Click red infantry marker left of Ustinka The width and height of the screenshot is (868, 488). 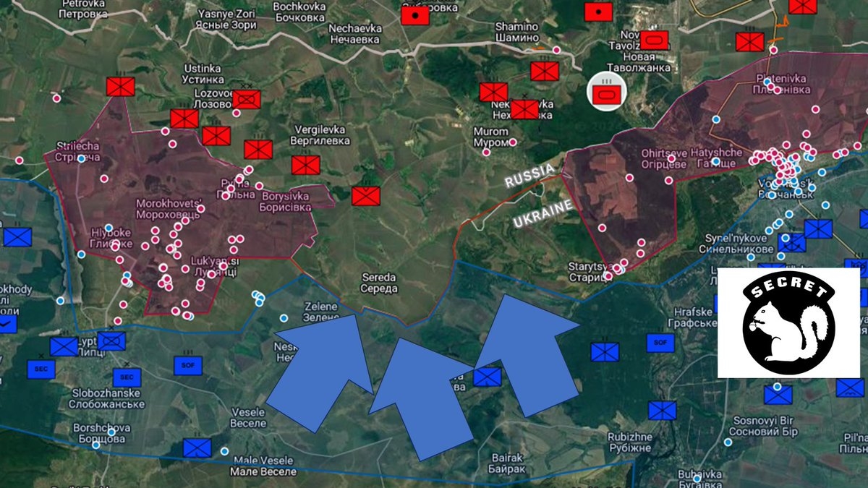[x=121, y=87]
